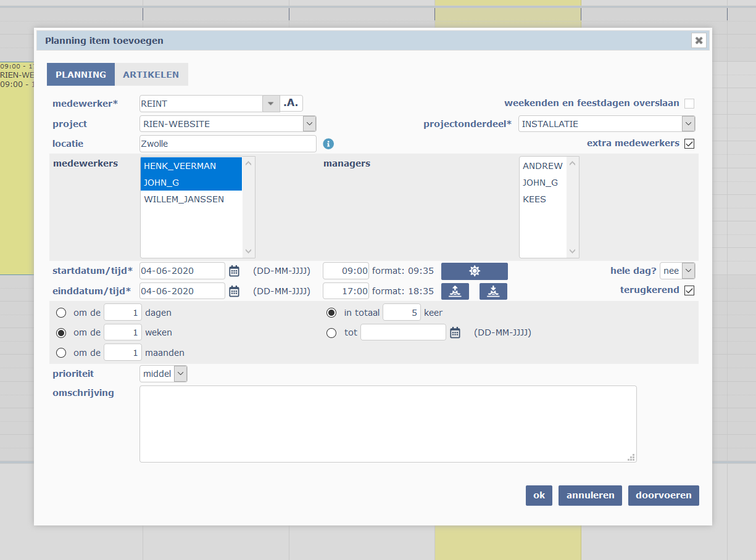Open the einddatum calendar picker

point(234,291)
